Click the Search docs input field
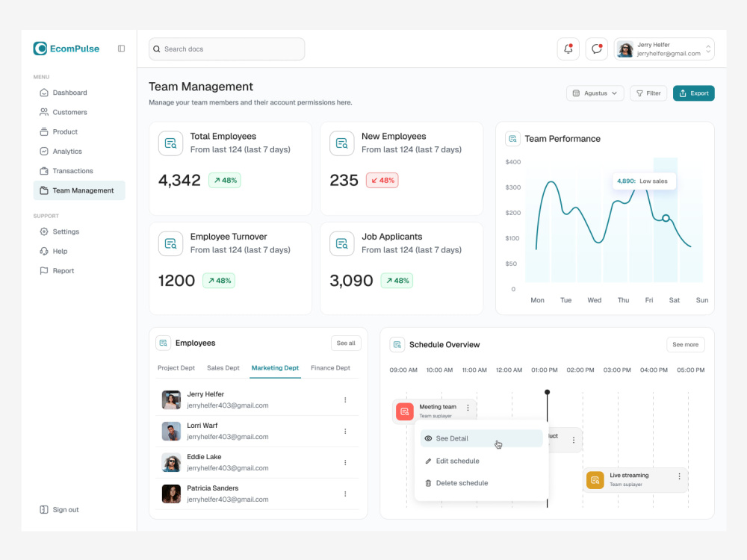Viewport: 747px width, 560px height. pos(227,49)
